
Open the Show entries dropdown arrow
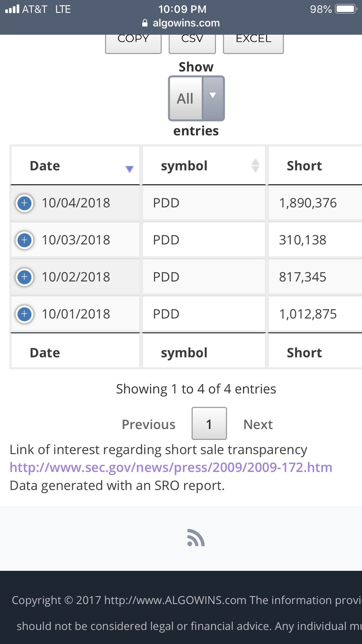213,98
